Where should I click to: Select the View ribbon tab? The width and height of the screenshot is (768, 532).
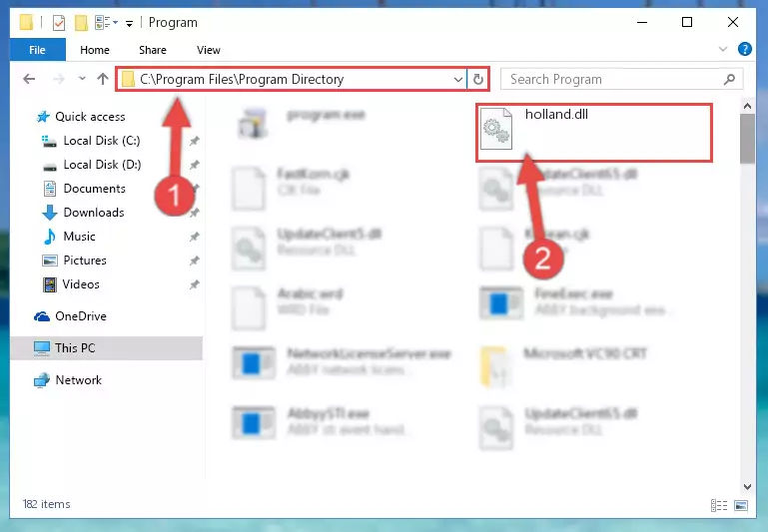point(208,50)
